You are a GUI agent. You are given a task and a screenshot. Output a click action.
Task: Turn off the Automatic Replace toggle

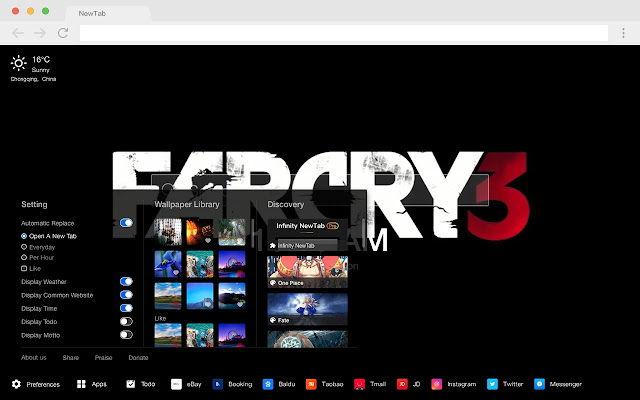126,223
